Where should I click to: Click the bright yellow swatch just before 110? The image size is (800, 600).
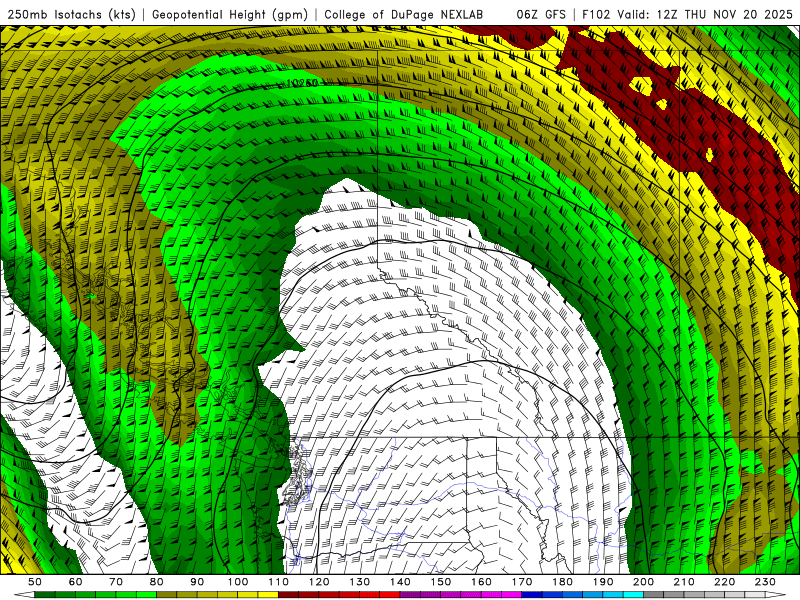(268, 595)
